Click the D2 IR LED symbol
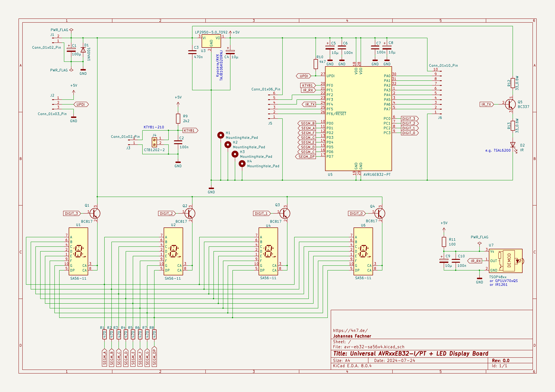Viewport: 555px width, 392px height. 513,145
